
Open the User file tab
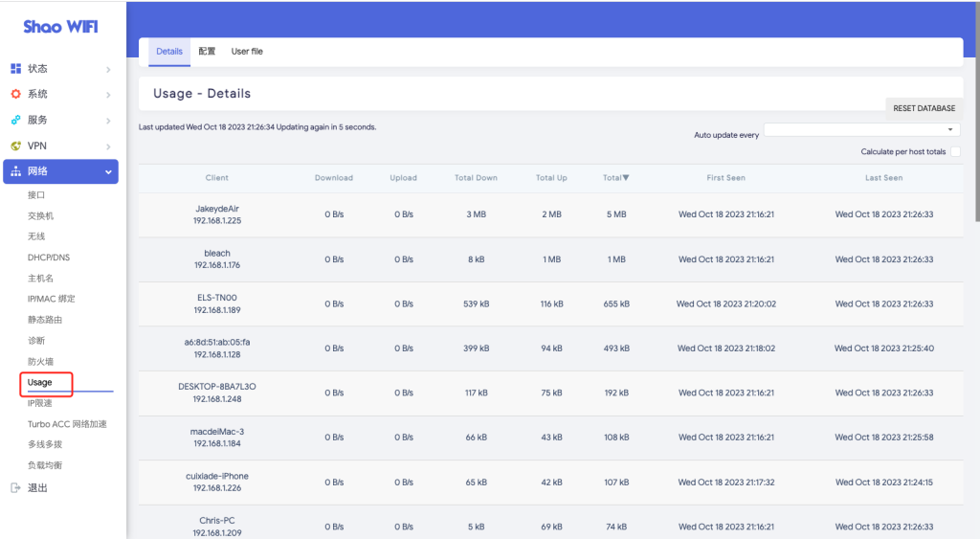point(247,52)
